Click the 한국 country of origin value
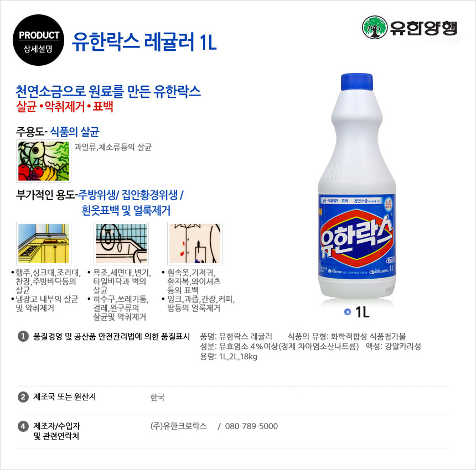 click(158, 397)
